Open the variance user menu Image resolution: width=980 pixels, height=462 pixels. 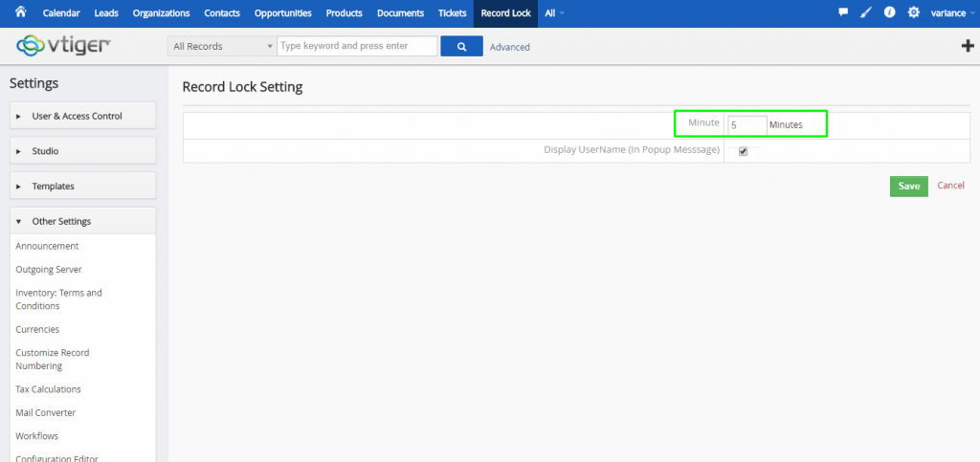coord(952,13)
